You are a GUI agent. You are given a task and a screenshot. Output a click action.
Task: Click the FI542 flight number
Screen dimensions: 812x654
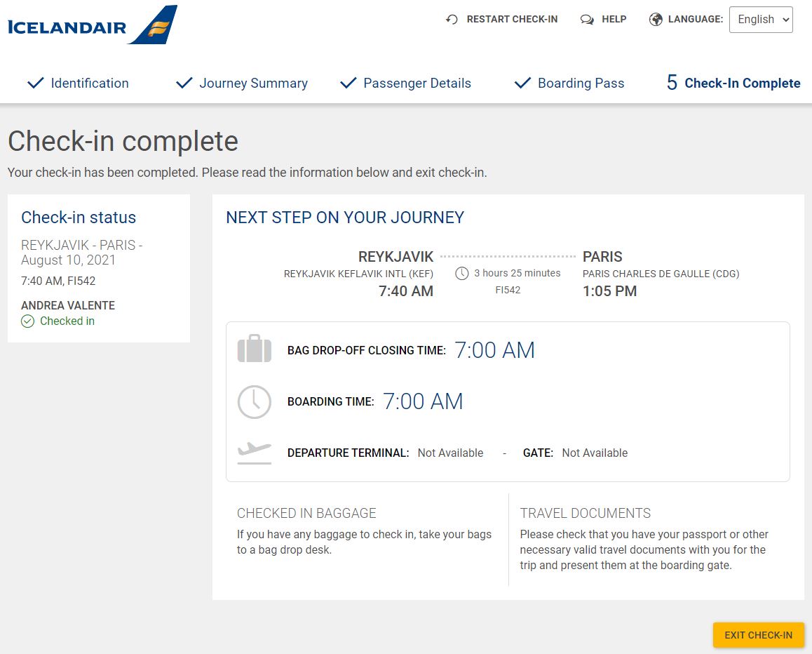508,291
